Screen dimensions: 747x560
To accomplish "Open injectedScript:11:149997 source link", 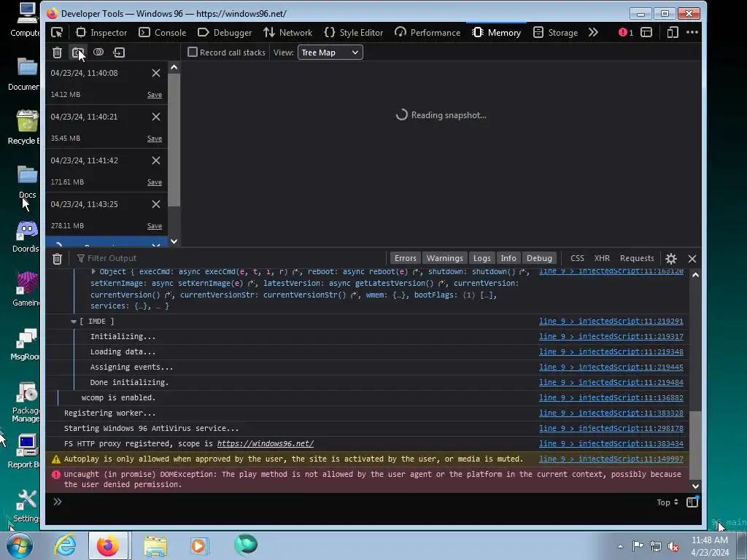I will point(611,459).
